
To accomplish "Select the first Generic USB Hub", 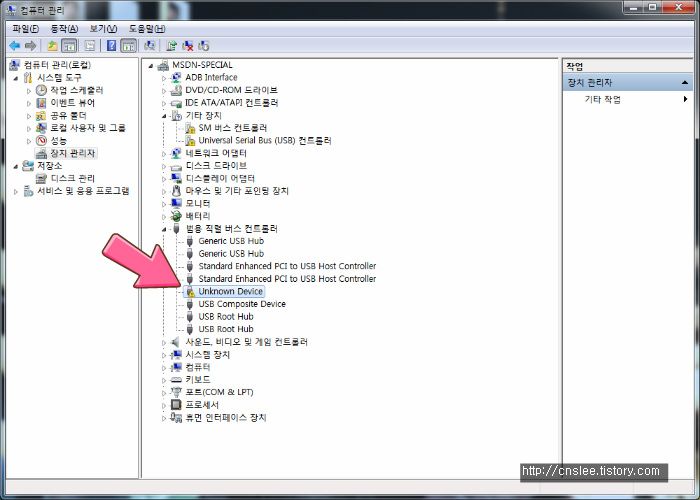I will tap(231, 241).
